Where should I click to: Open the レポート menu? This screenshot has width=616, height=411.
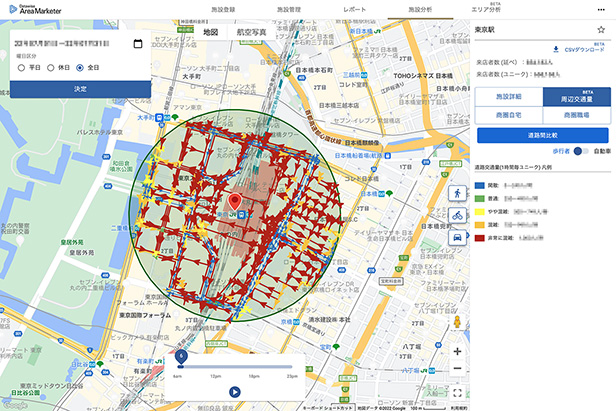[354, 9]
